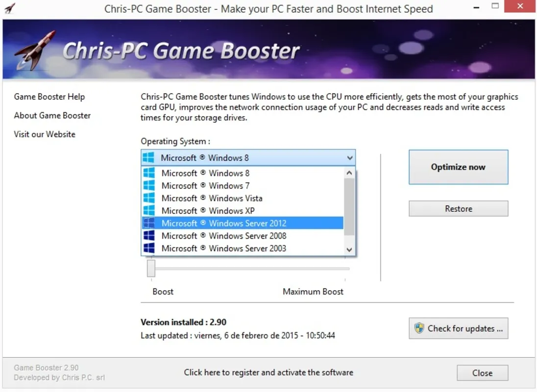Click the Windows logo beside Windows XP entry
The width and height of the screenshot is (537, 392).
point(149,211)
